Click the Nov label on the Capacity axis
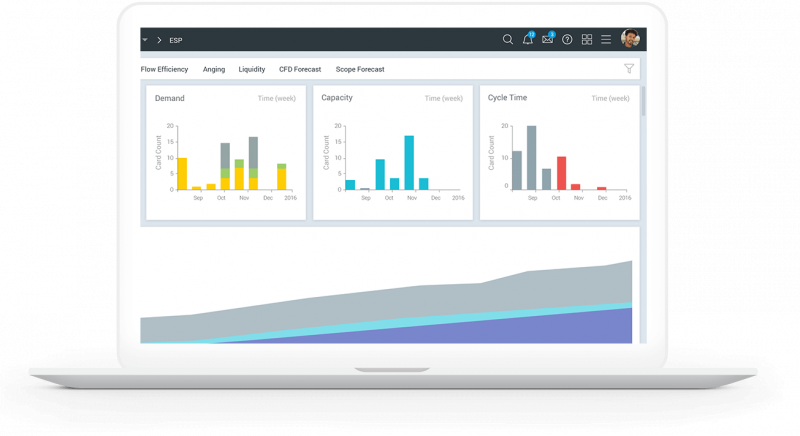Screen dimensions: 800x436 (412, 198)
